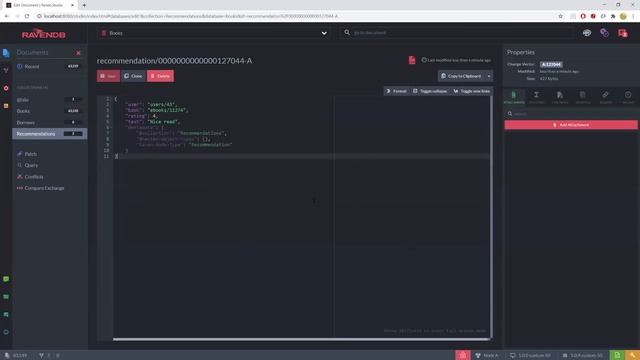The image size is (640, 360).
Task: Open the Compare Exchange page
Action: (x=49, y=188)
